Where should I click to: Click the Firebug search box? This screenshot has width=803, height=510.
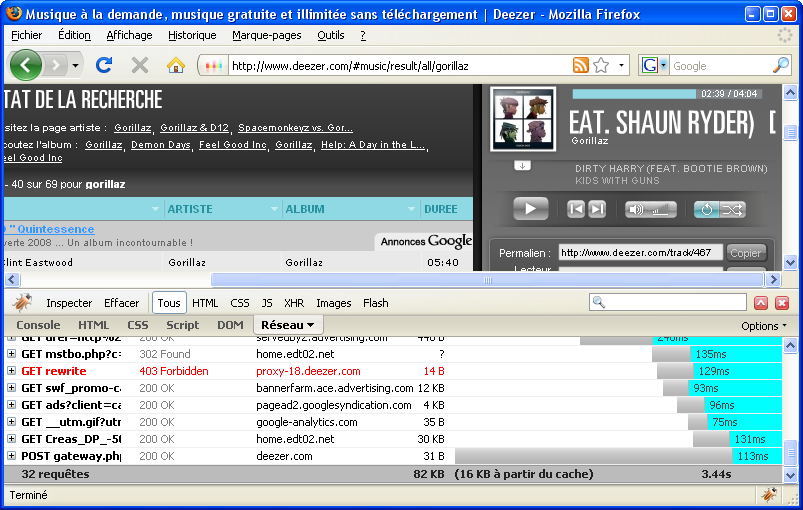click(x=668, y=302)
